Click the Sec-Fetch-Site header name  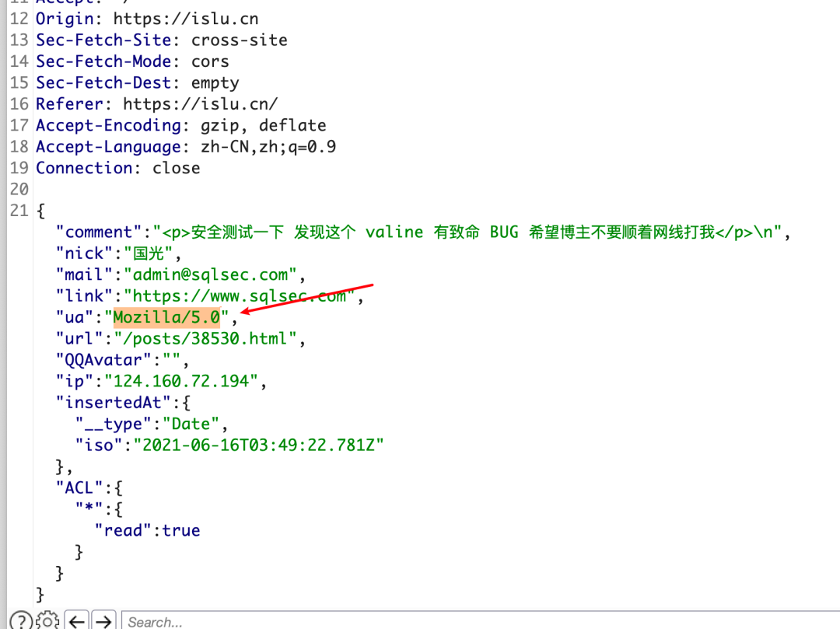(x=104, y=40)
